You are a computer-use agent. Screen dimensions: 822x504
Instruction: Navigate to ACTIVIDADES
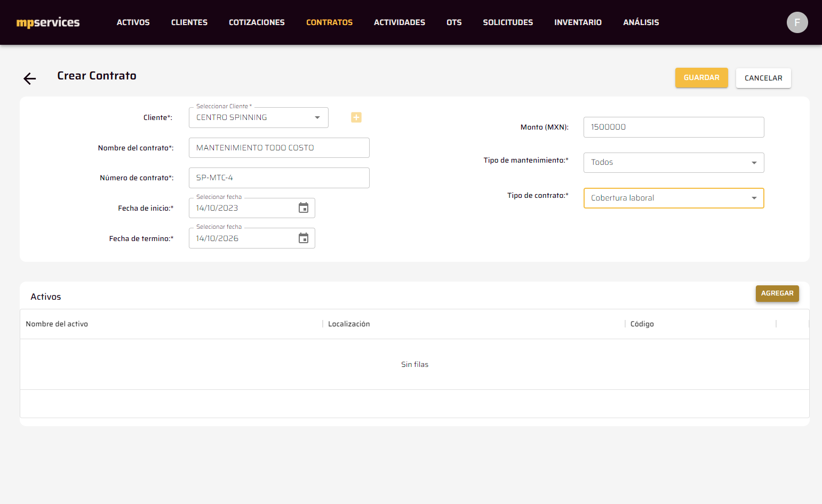400,22
